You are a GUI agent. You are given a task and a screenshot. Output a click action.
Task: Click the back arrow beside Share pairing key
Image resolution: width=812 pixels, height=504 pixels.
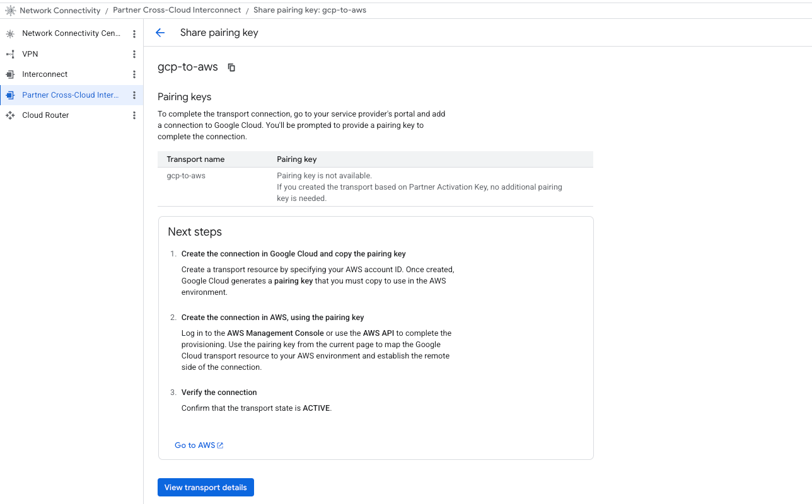click(x=160, y=33)
